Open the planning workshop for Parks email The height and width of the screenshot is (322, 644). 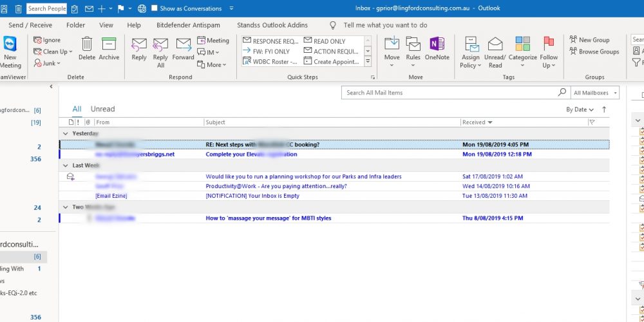pyautogui.click(x=334, y=176)
